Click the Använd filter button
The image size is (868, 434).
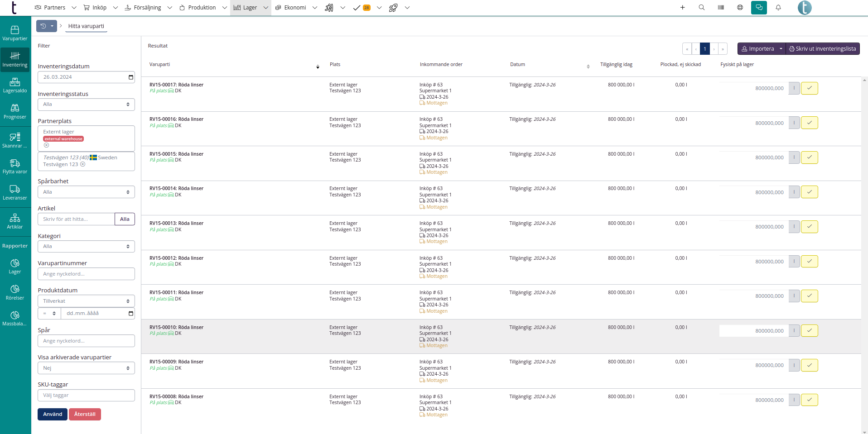53,415
